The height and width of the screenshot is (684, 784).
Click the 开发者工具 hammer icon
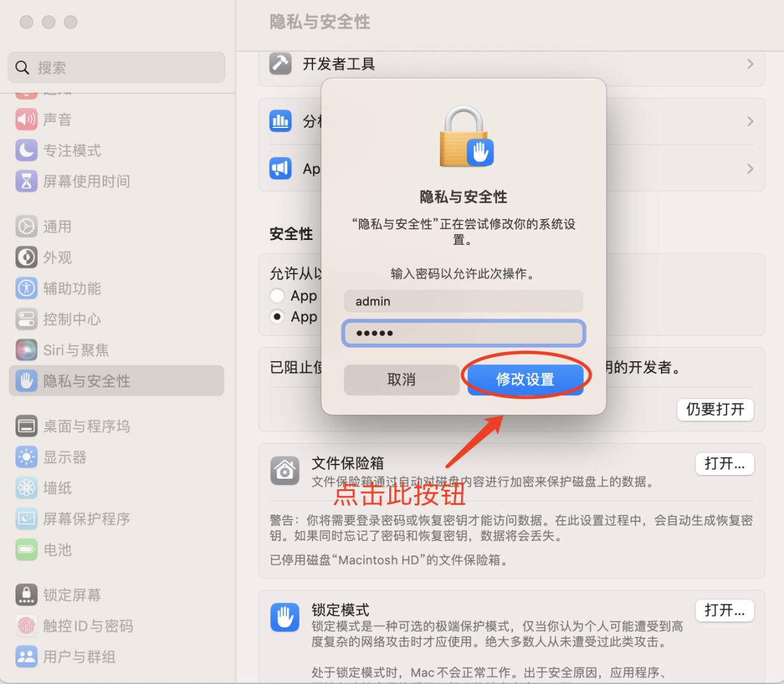[x=280, y=64]
